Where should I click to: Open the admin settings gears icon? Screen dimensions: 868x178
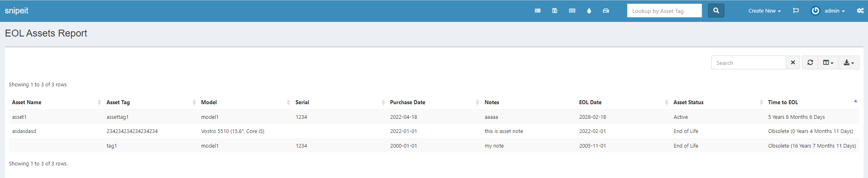[x=860, y=11]
